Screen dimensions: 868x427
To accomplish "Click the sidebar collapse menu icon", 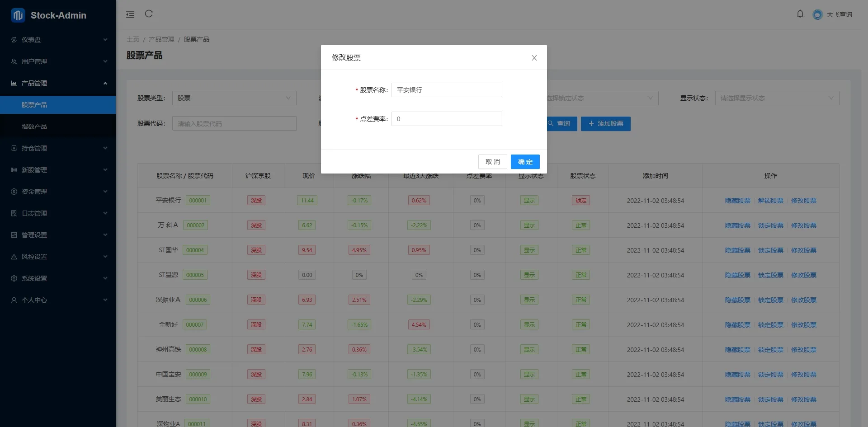I will 130,14.
